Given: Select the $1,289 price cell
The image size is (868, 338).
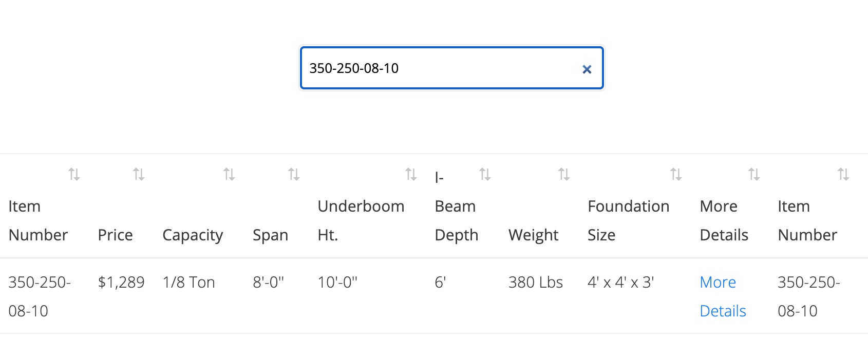Looking at the screenshot, I should [x=121, y=282].
